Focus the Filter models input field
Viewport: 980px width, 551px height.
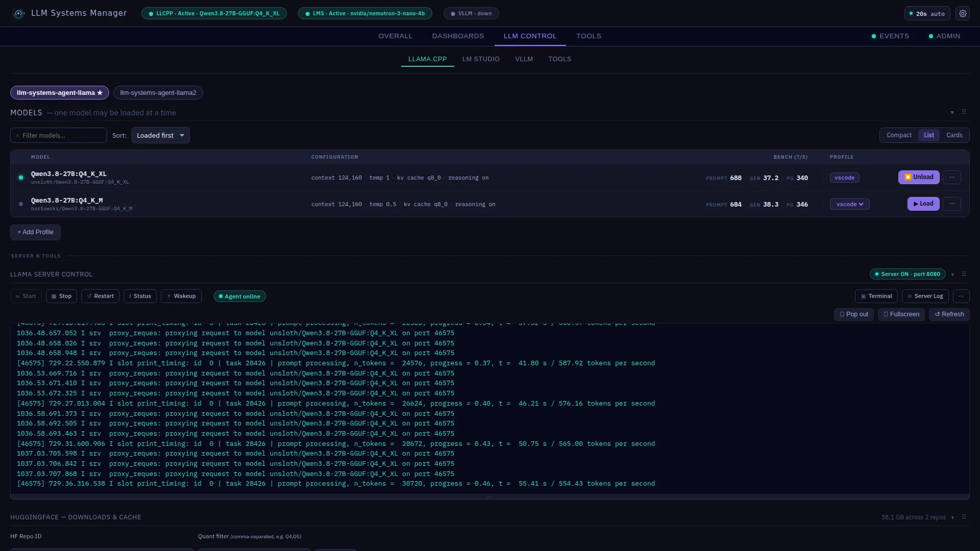click(x=59, y=135)
